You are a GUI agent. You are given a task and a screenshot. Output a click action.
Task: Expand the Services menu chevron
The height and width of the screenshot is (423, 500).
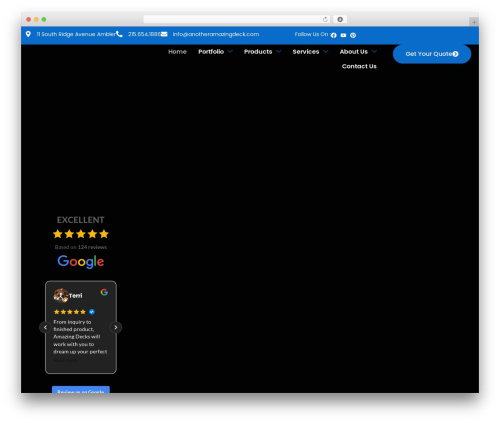pos(326,51)
